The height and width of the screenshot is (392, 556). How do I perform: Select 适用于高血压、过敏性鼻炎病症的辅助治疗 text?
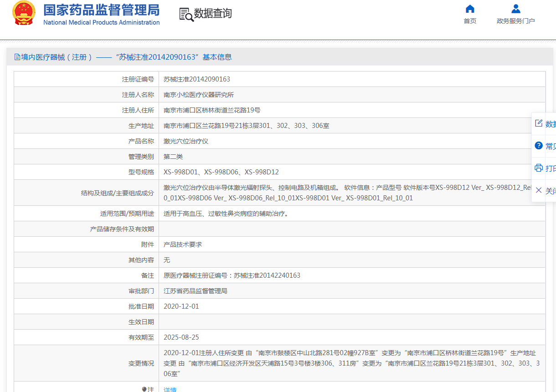[226, 214]
